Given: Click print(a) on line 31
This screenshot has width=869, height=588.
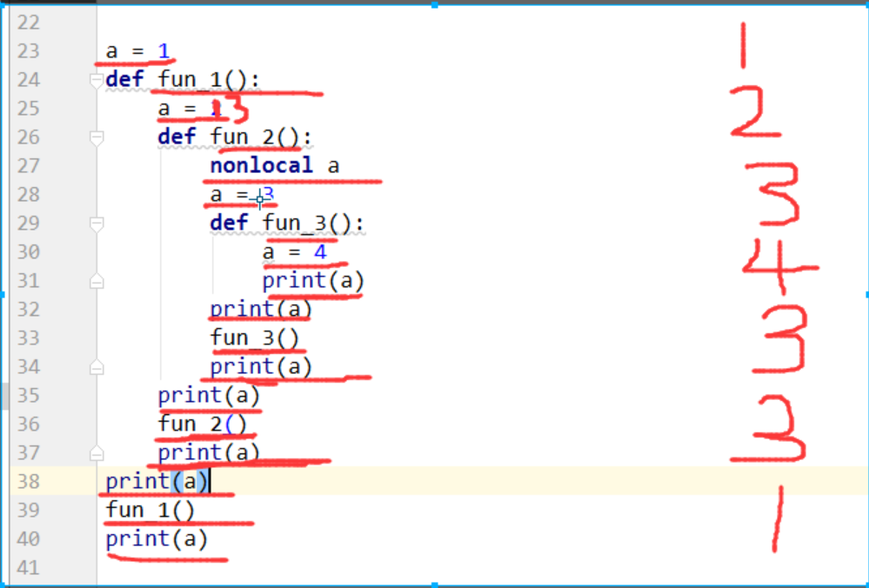Looking at the screenshot, I should tap(313, 281).
